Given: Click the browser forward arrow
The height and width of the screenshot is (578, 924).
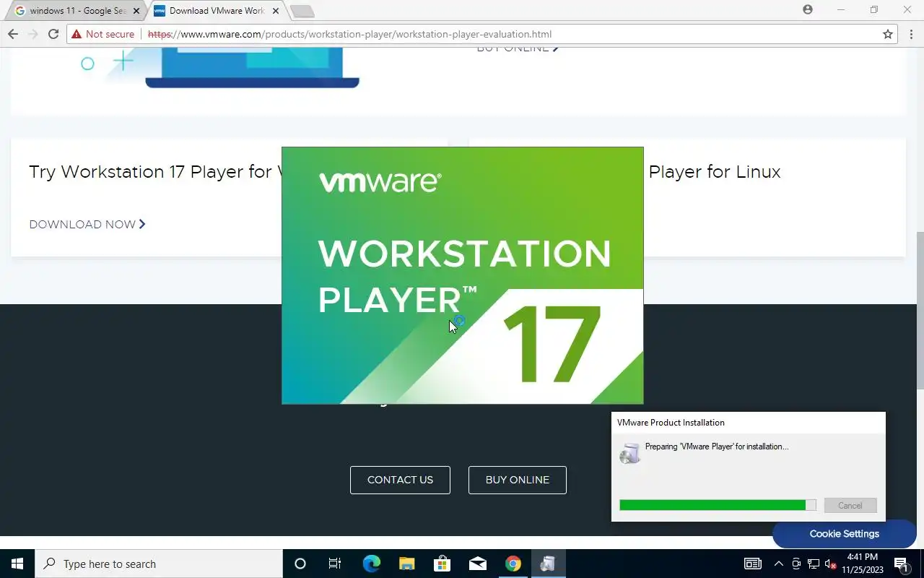Looking at the screenshot, I should pyautogui.click(x=32, y=34).
